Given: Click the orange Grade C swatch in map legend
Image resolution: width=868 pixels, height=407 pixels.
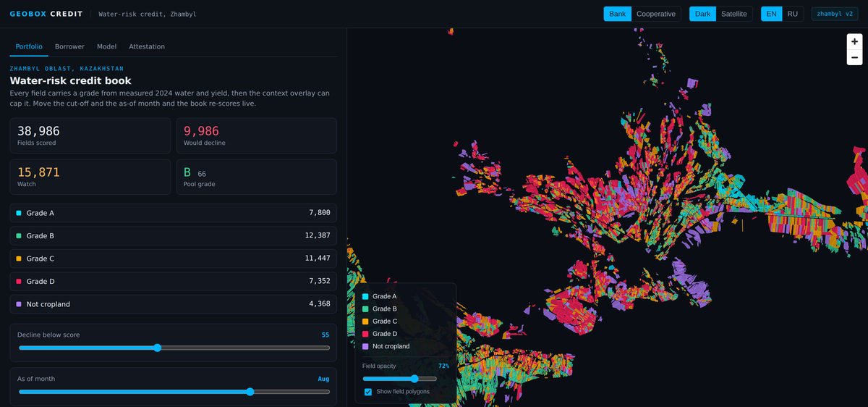Looking at the screenshot, I should (x=365, y=321).
